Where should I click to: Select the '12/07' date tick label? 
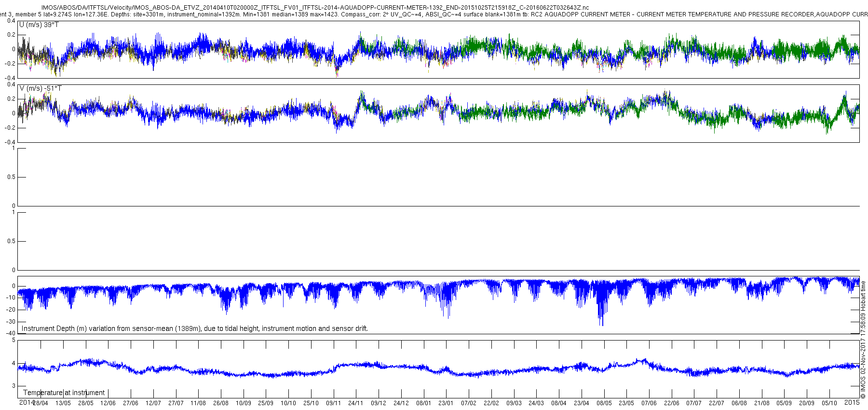(153, 403)
